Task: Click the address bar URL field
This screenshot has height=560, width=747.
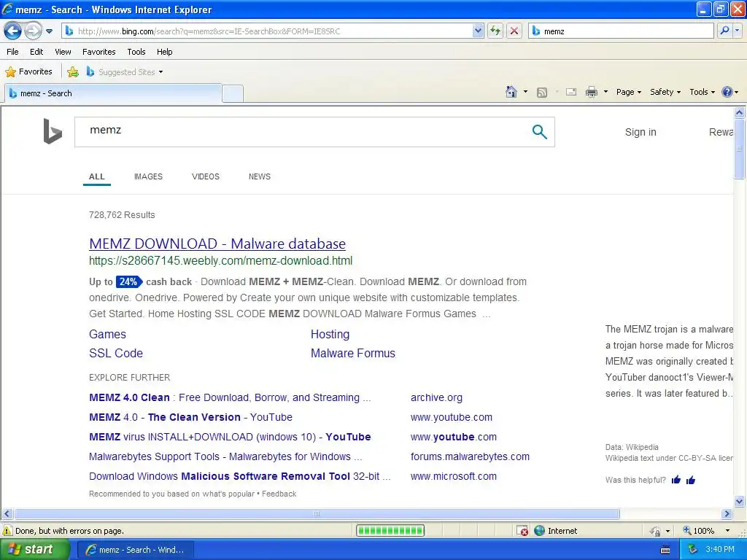Action: pyautogui.click(x=268, y=31)
